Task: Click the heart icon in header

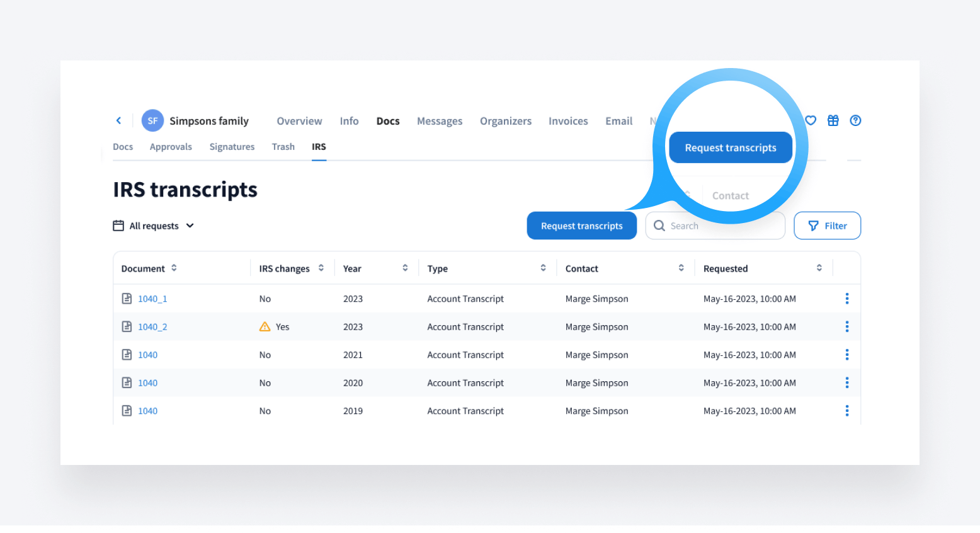Action: tap(811, 120)
